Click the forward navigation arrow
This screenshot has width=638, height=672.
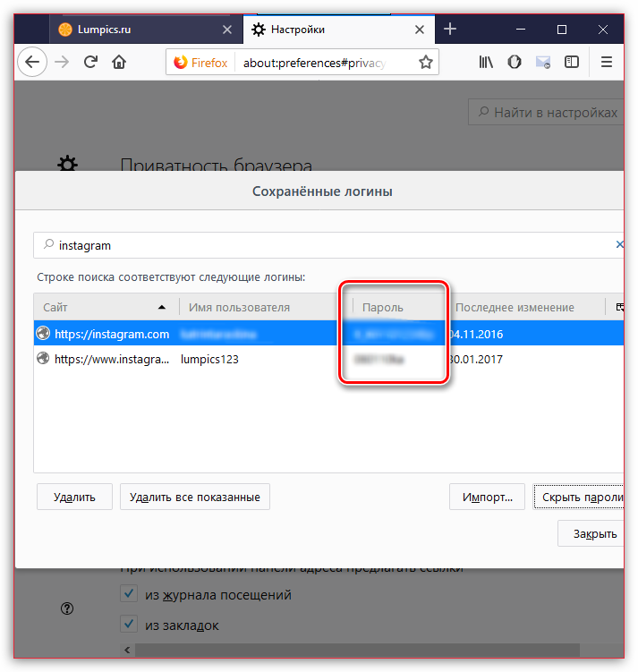pyautogui.click(x=62, y=62)
